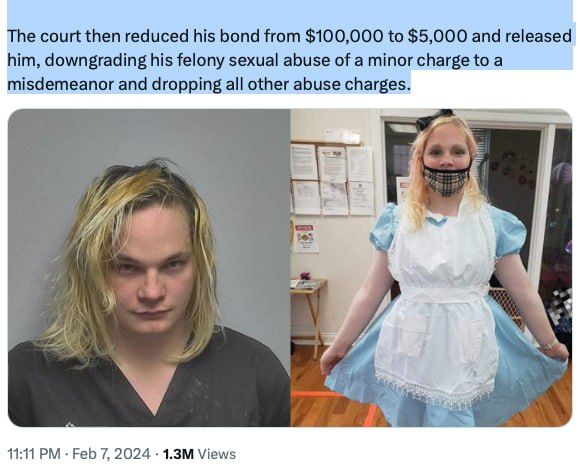Click the papers pinned on wall
Viewport: 580px width, 470px height.
[x=332, y=179]
